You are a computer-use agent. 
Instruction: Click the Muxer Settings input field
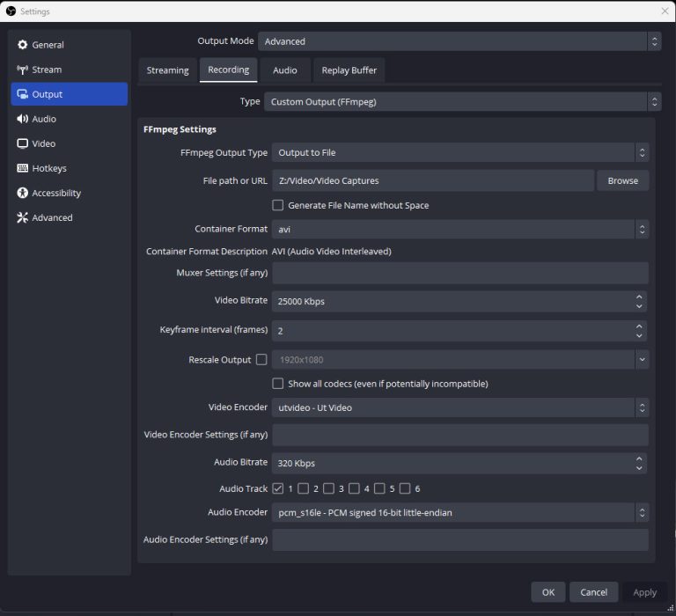459,273
